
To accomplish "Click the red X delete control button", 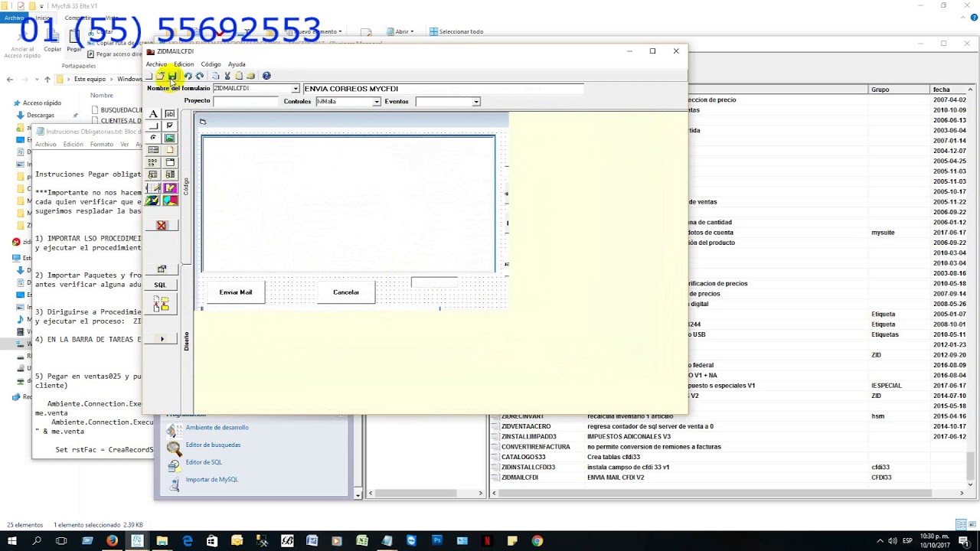I will coord(162,225).
